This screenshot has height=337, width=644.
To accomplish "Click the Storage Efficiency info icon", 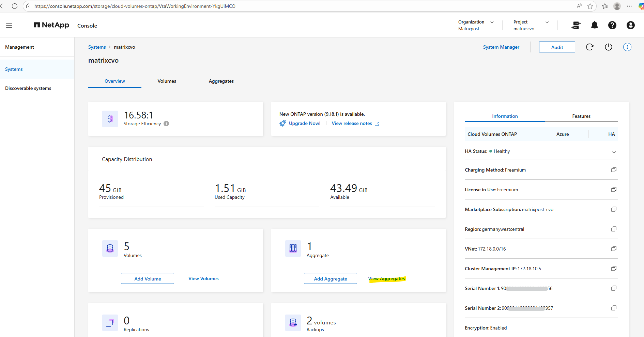I will (166, 124).
